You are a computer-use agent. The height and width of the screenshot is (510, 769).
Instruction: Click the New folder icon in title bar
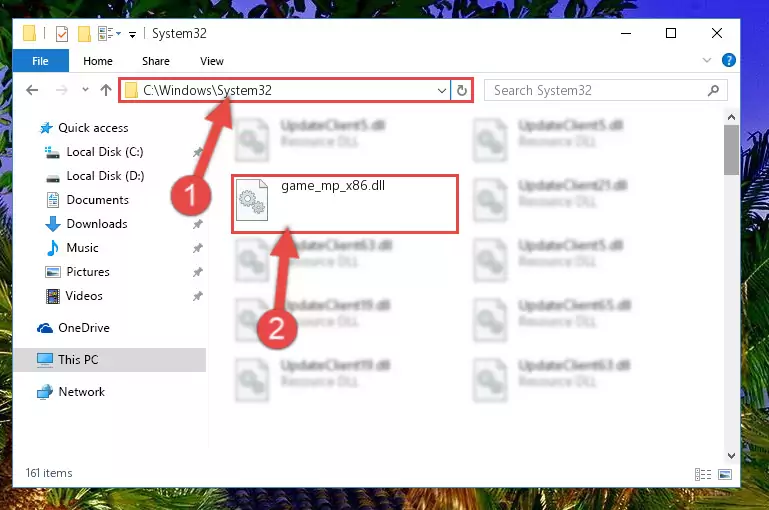pyautogui.click(x=84, y=34)
